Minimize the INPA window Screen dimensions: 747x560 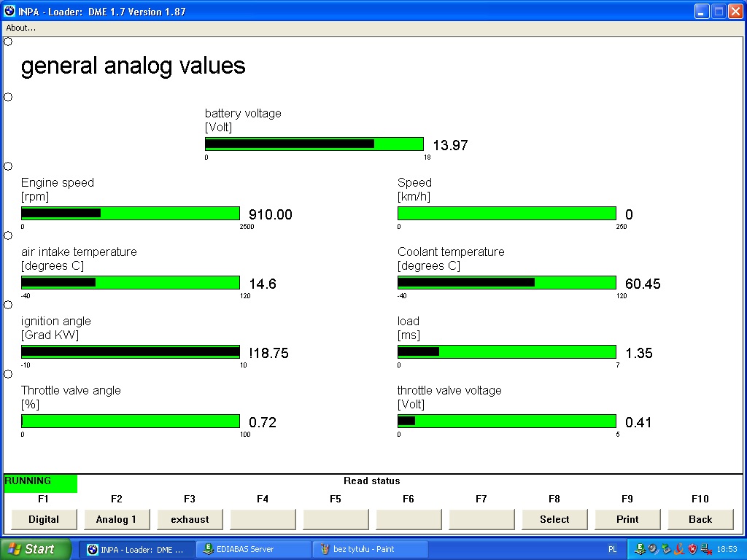click(701, 12)
